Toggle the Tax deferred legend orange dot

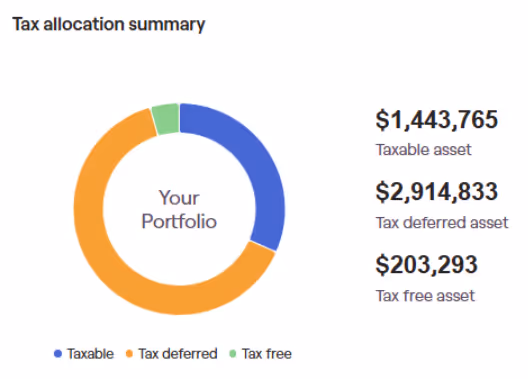(x=129, y=354)
